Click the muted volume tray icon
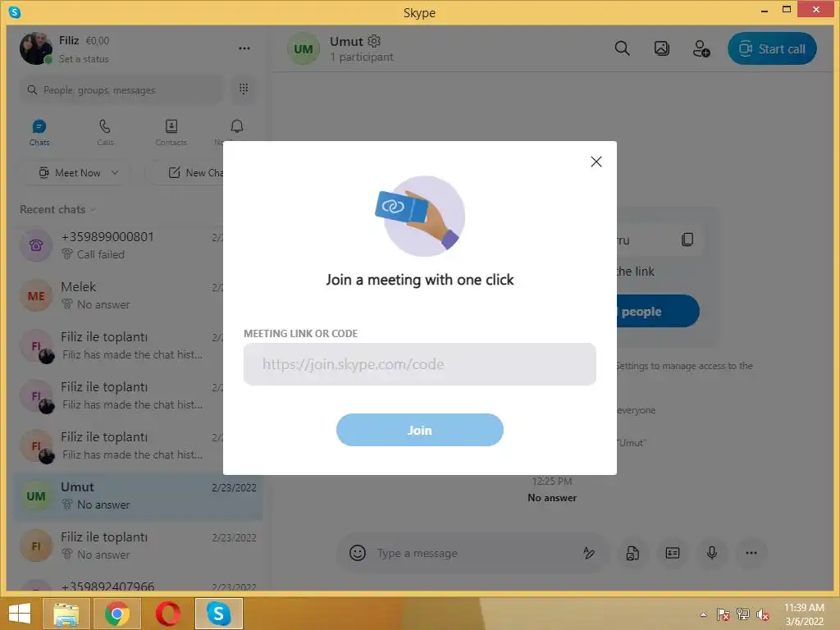The height and width of the screenshot is (630, 840). pos(763,614)
